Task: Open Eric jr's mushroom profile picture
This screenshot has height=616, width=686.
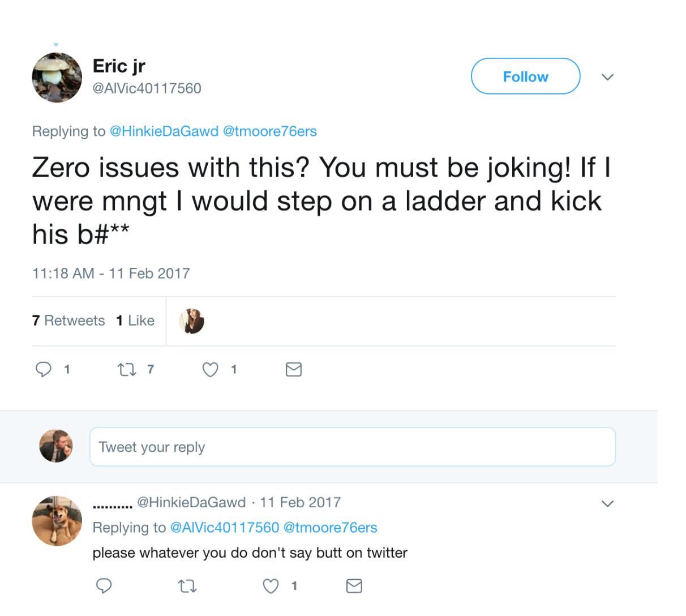Action: [x=57, y=78]
